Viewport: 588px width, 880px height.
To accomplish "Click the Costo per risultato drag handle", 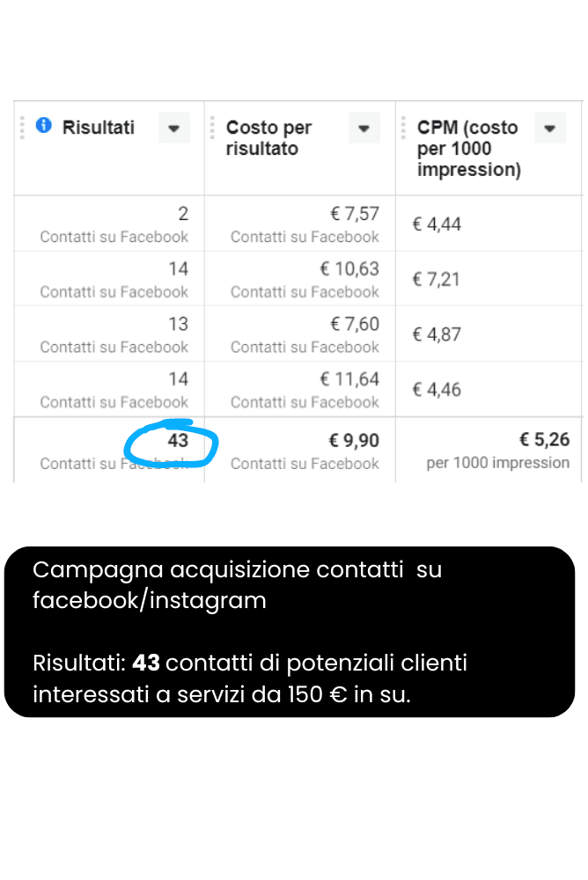I will pyautogui.click(x=212, y=128).
